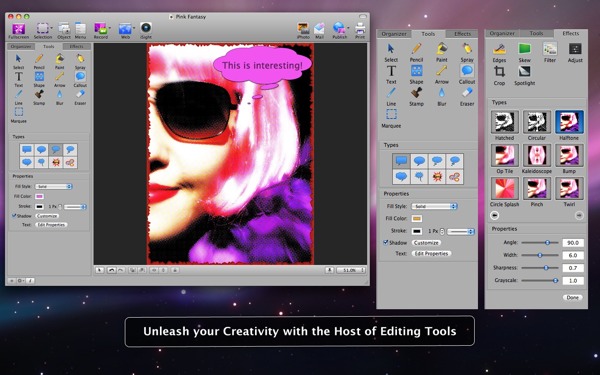Switch to Effects tab in main window
The height and width of the screenshot is (375, 600).
pyautogui.click(x=77, y=47)
